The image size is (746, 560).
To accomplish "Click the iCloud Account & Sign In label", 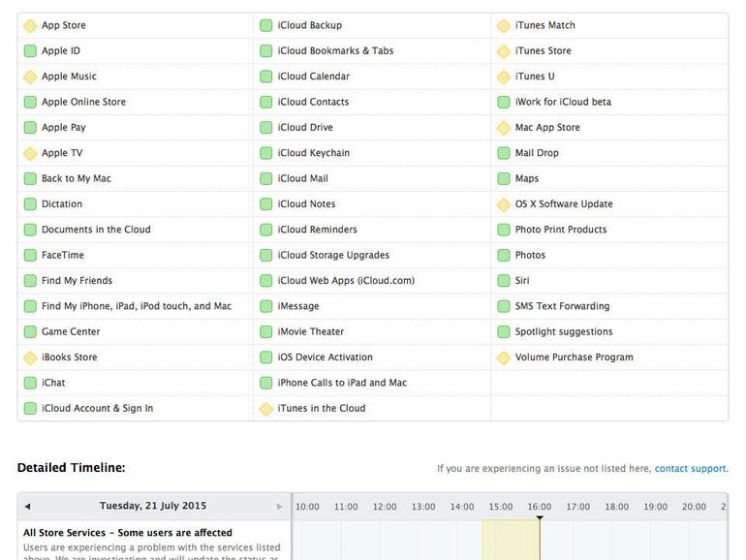I will point(98,408).
